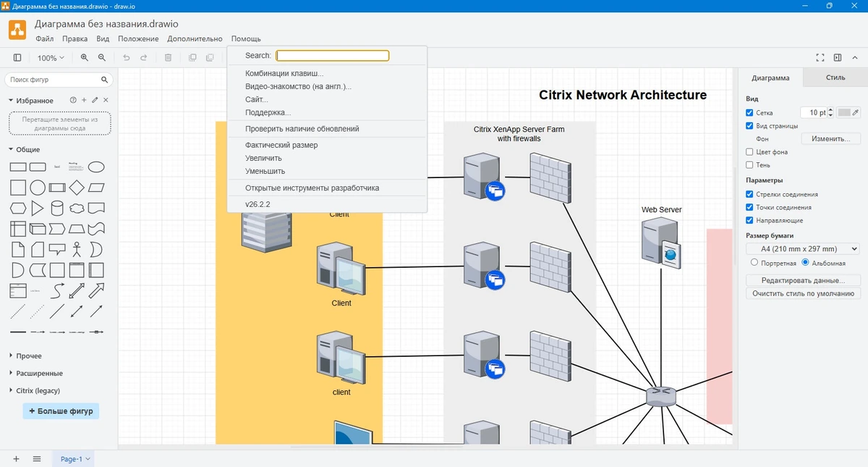This screenshot has width=868, height=467.
Task: Click the zoom out magnifier icon
Action: pyautogui.click(x=102, y=58)
